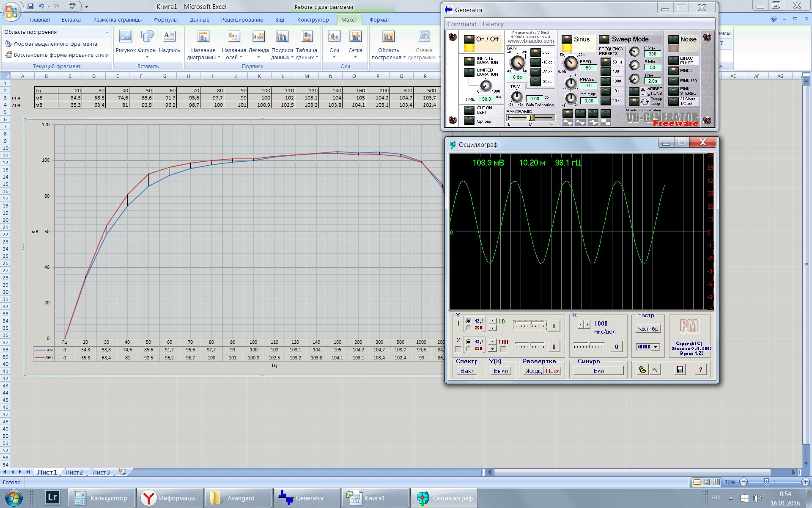This screenshot has height=508, width=812.
Task: Switch to the Лист2 sheet tab
Action: 74,472
